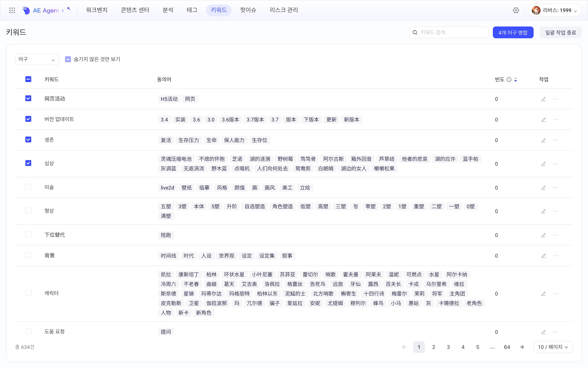Open more options for 생존 row
588x368 pixels.
coord(555,140)
